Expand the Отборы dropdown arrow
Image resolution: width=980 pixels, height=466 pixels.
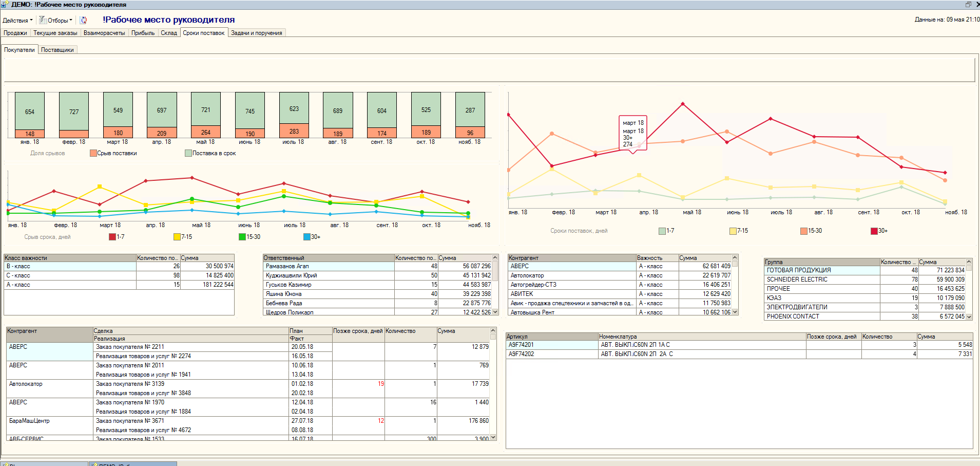click(x=71, y=21)
